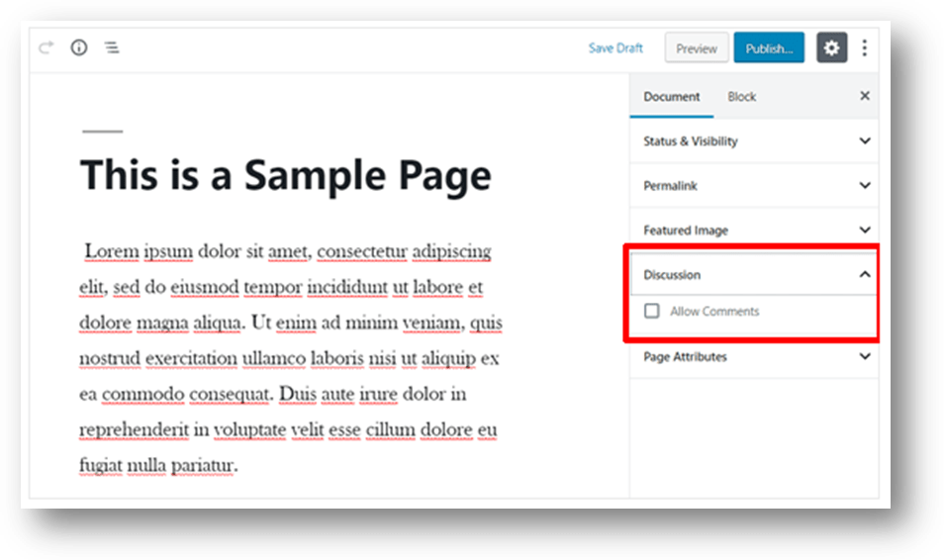Click the page title 'This is a Sample Page'

pos(286,176)
